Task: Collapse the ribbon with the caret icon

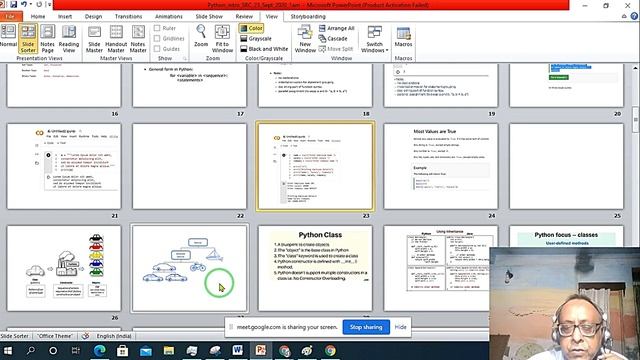Action: tap(624, 16)
